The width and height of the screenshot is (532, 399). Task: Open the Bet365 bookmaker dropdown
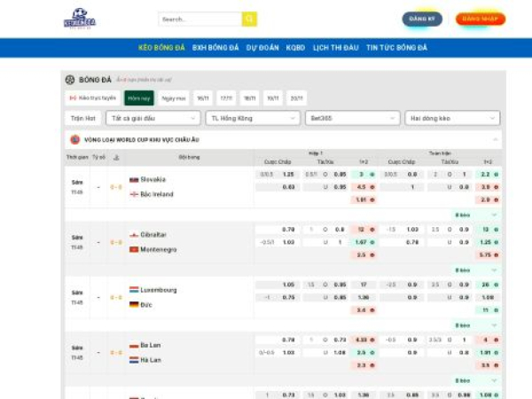click(351, 118)
